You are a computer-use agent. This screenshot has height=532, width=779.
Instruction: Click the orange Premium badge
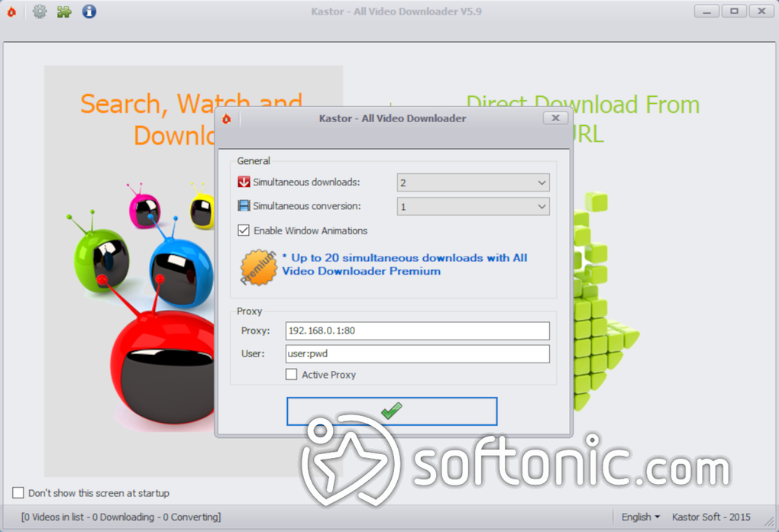(258, 267)
